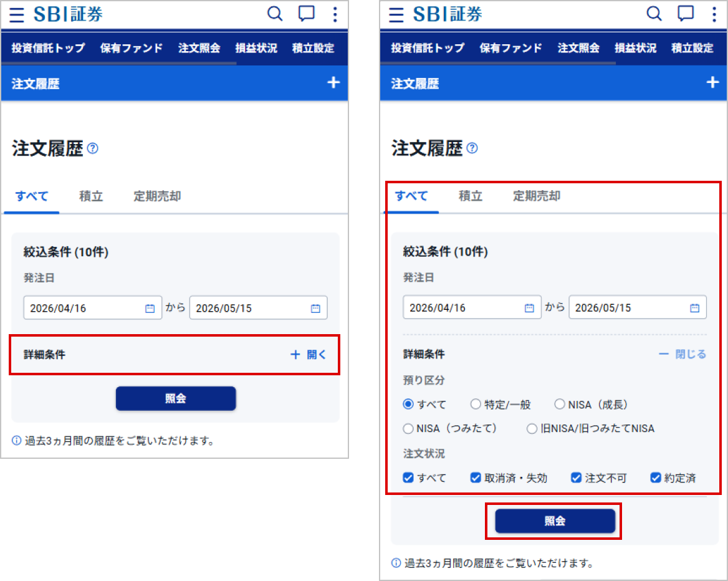The image size is (728, 581).
Task: Click end date field 2026/05/15 in left screen
Action: [259, 308]
